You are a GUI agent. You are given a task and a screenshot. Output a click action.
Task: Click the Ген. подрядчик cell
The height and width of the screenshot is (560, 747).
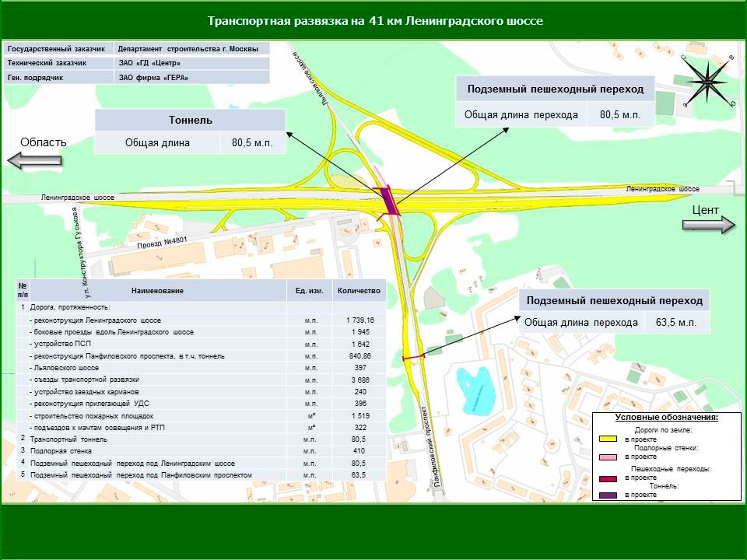(58, 78)
